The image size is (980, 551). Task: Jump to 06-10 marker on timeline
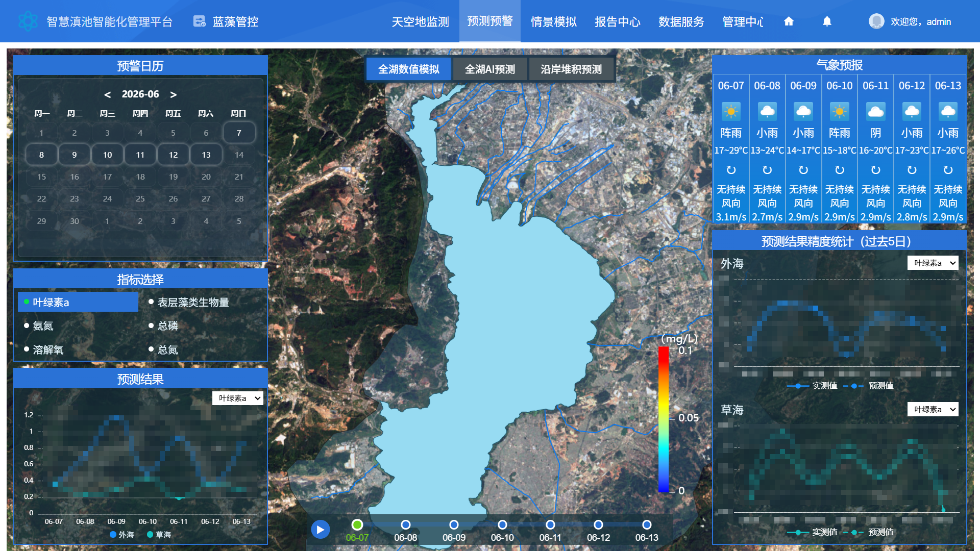(502, 525)
